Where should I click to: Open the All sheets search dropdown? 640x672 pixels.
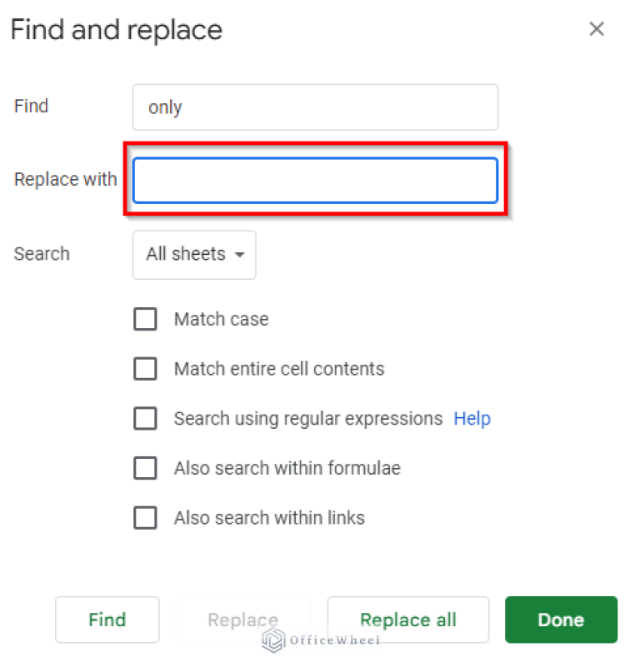(193, 255)
